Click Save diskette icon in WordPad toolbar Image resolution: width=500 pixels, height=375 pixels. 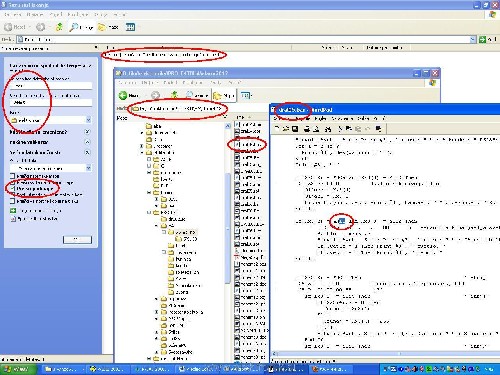(x=295, y=129)
